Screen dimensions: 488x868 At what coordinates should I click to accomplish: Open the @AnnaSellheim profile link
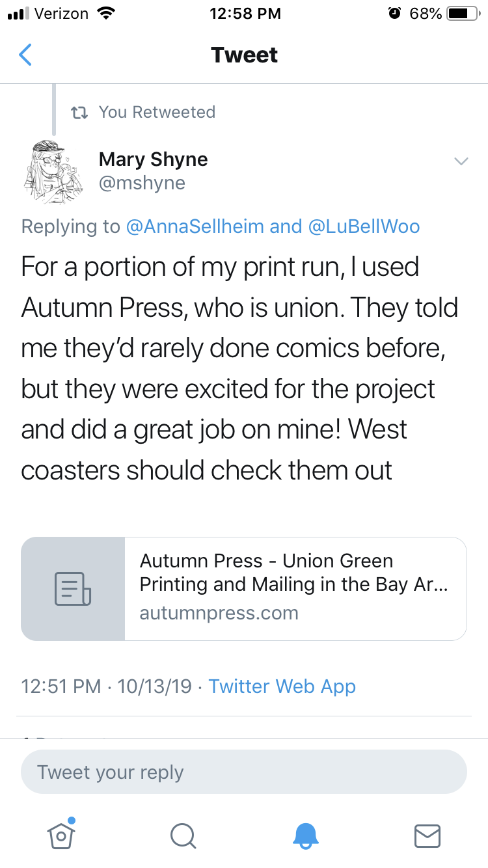click(x=195, y=226)
